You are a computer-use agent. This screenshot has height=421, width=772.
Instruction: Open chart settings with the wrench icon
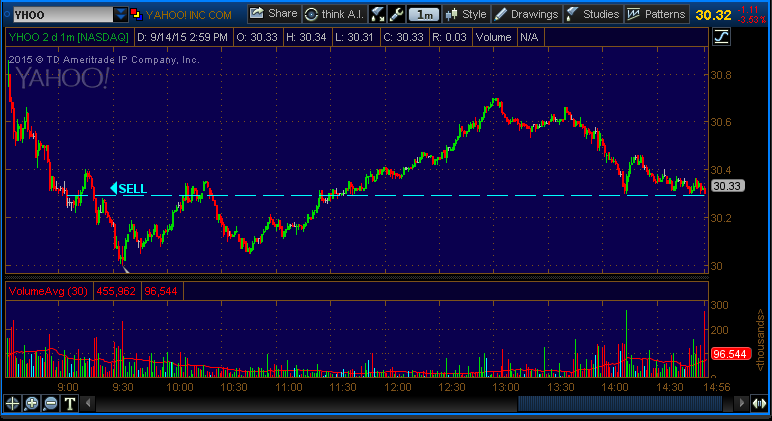[x=397, y=14]
